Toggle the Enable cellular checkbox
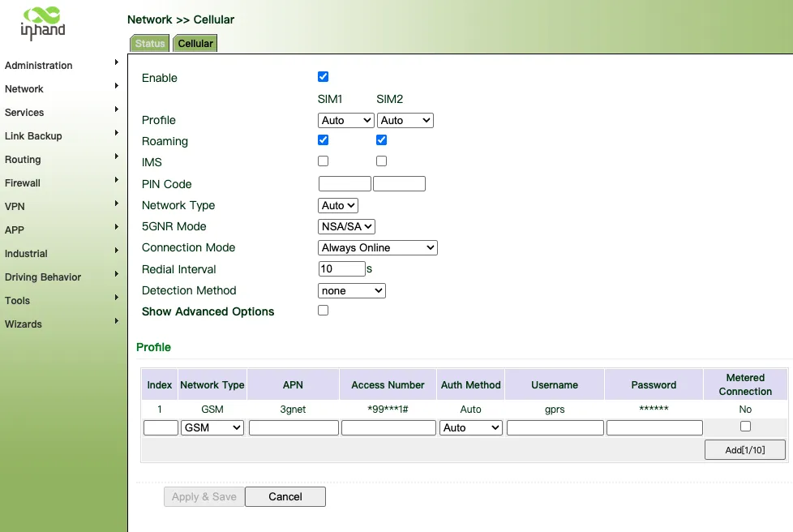This screenshot has height=532, width=793. [324, 77]
